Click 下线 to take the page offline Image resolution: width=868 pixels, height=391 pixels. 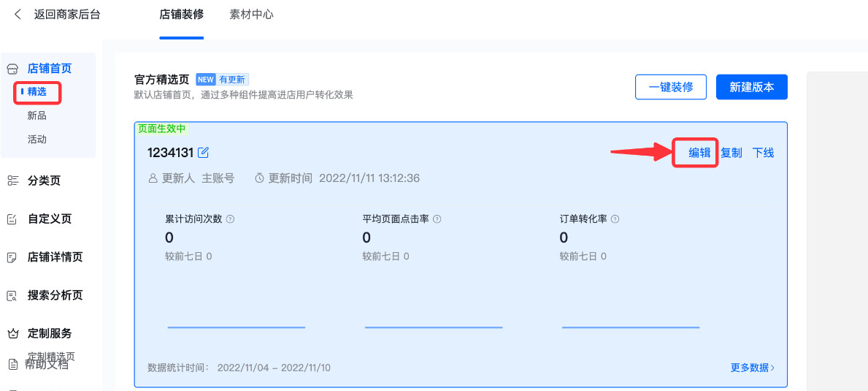pos(763,153)
